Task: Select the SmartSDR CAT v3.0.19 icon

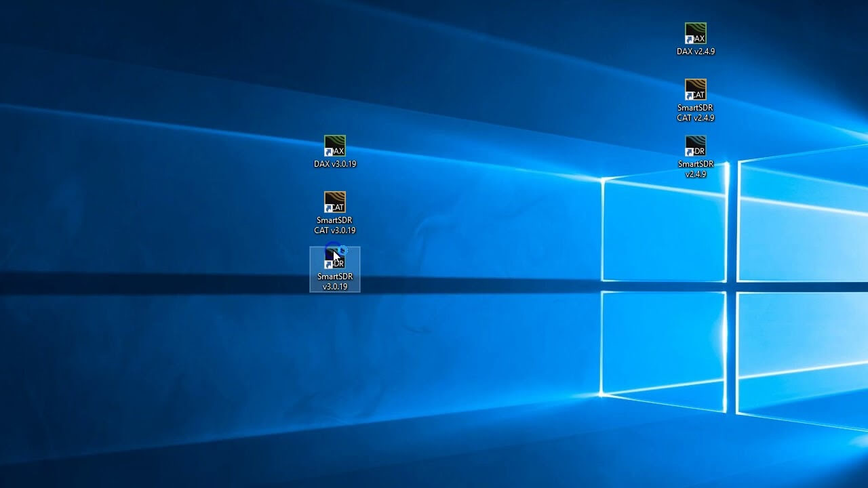Action: 335,202
